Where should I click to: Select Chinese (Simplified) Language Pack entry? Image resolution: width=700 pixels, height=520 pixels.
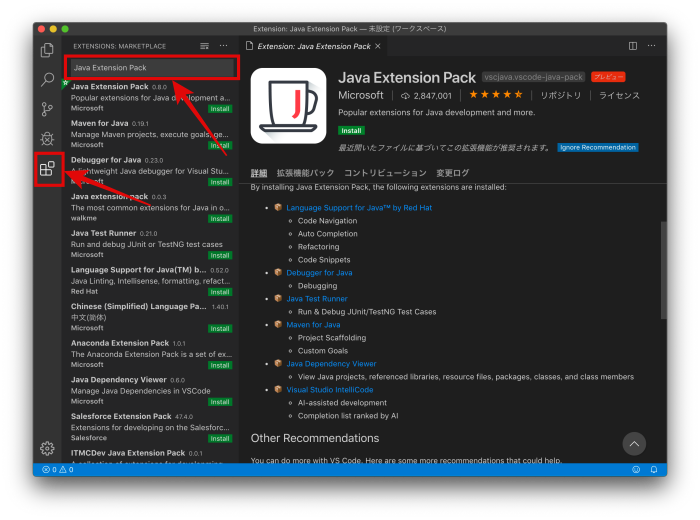[150, 317]
